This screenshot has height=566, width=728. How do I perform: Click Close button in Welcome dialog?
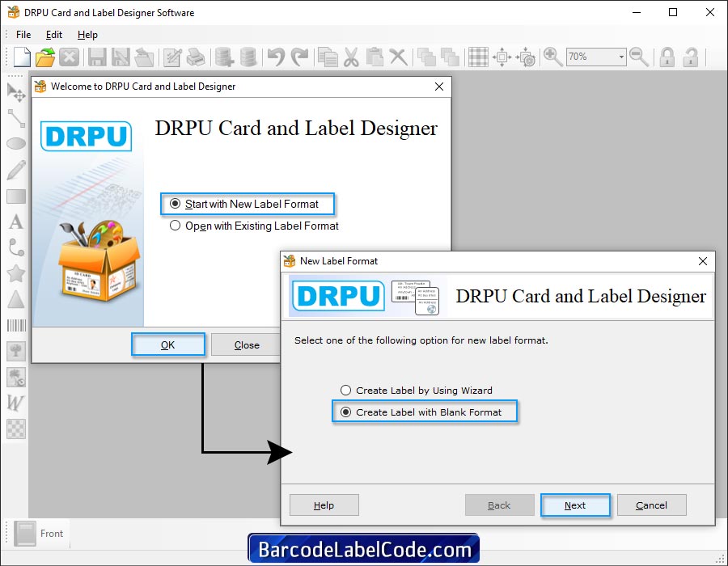247,344
